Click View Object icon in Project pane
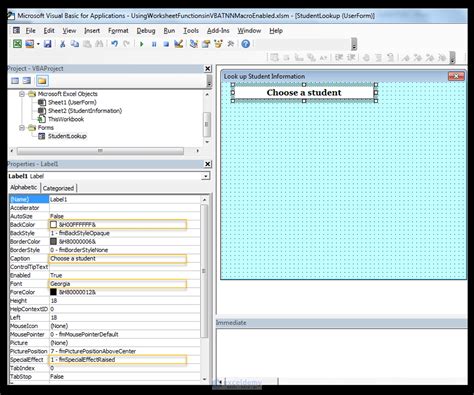The height and width of the screenshot is (395, 474). click(27, 81)
